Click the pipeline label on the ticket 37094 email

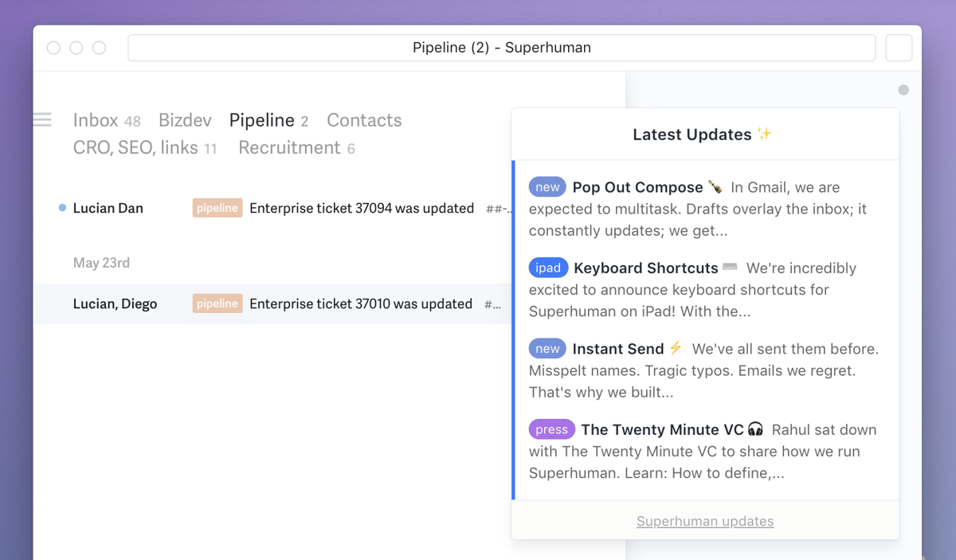click(x=217, y=208)
